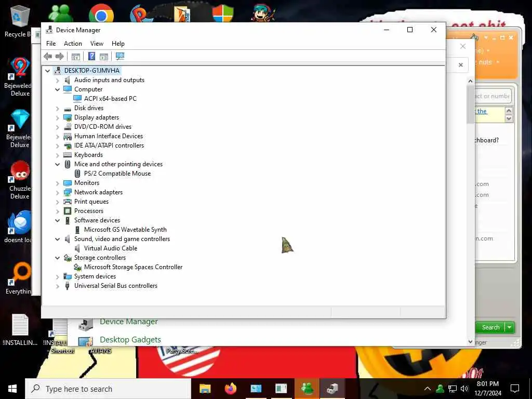Expand the Network adapters node
Image resolution: width=532 pixels, height=399 pixels.
click(57, 193)
